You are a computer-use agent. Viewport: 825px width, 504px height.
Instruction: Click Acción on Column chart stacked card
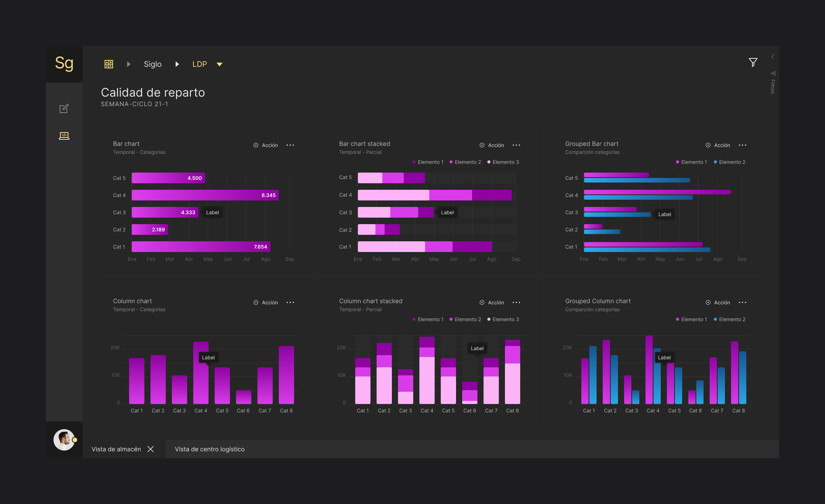tap(492, 302)
